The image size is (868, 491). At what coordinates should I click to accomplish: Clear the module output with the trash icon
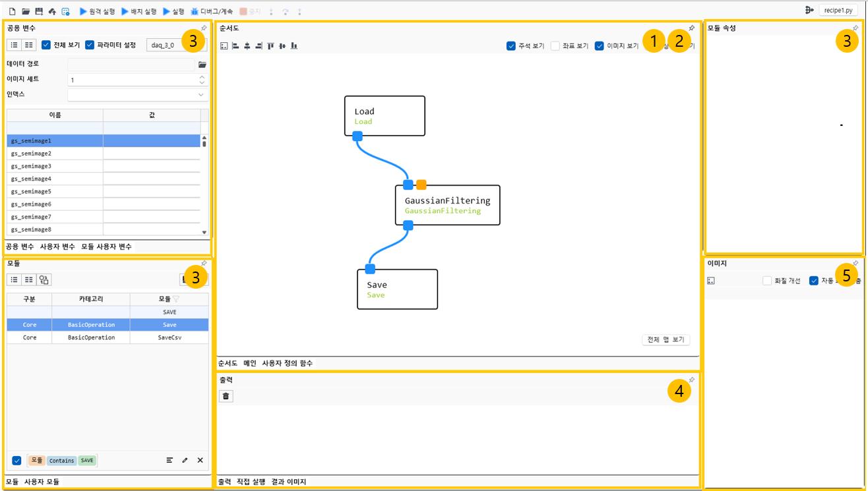point(226,395)
